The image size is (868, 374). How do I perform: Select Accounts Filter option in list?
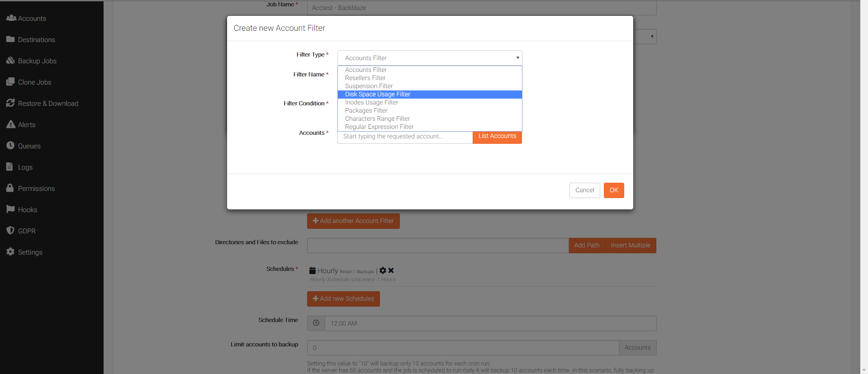[x=430, y=70]
